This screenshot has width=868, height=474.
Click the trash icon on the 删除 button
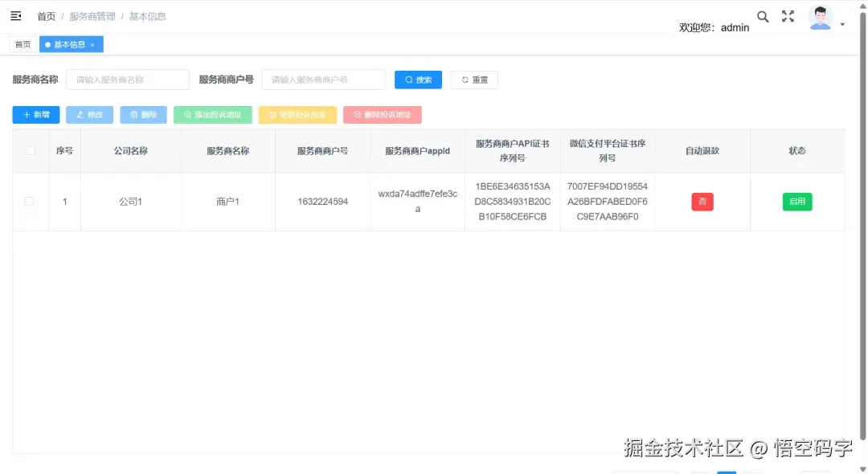point(133,114)
